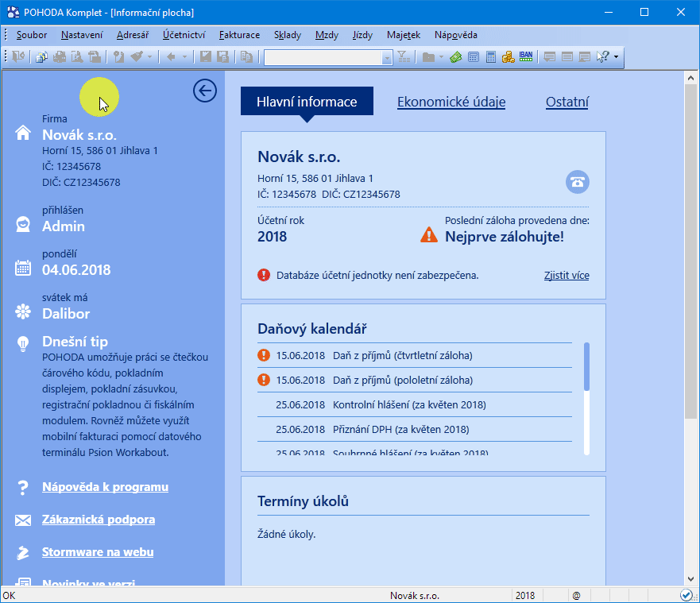Click the Kontrolní hlášení (za květen 2018) row

(415, 404)
